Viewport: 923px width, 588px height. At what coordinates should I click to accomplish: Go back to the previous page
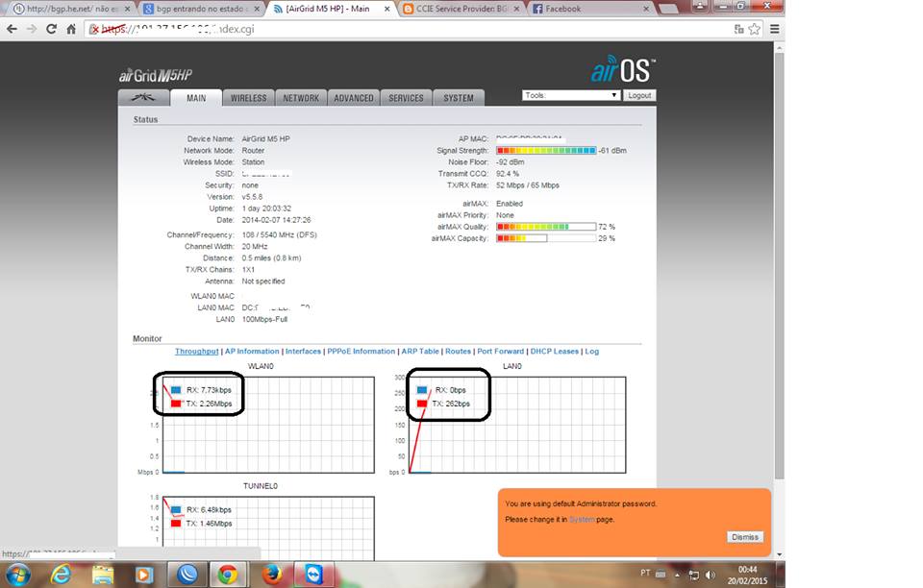12,29
